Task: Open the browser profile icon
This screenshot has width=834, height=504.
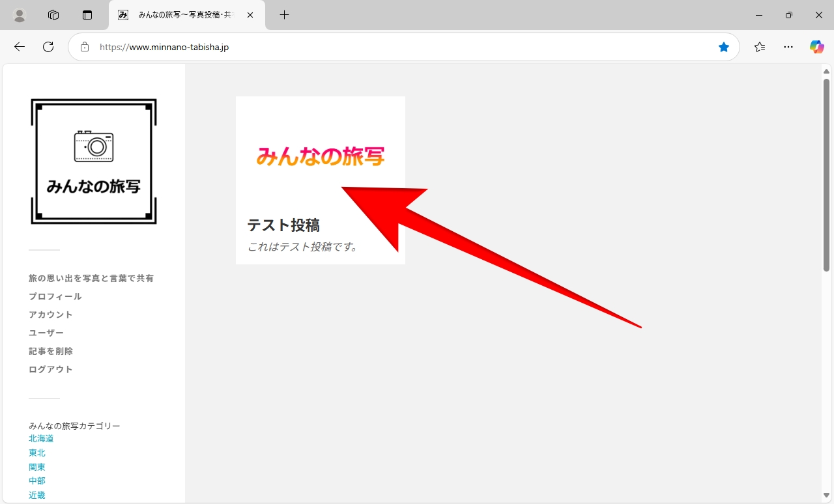Action: [20, 15]
